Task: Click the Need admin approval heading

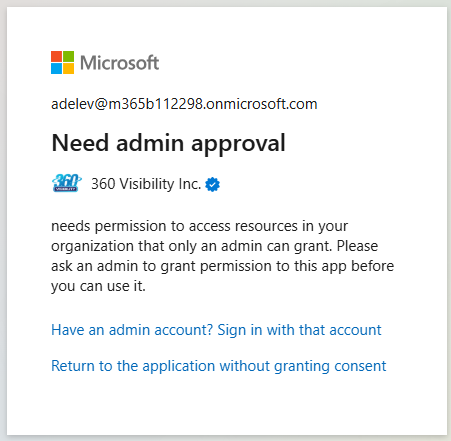Action: tap(168, 144)
